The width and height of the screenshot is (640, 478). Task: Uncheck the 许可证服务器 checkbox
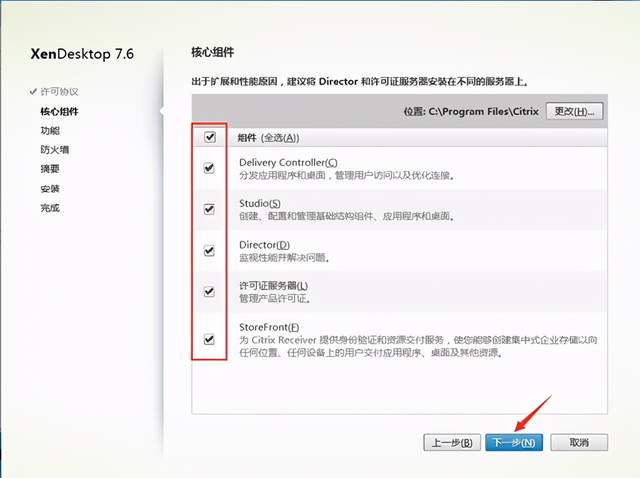209,291
